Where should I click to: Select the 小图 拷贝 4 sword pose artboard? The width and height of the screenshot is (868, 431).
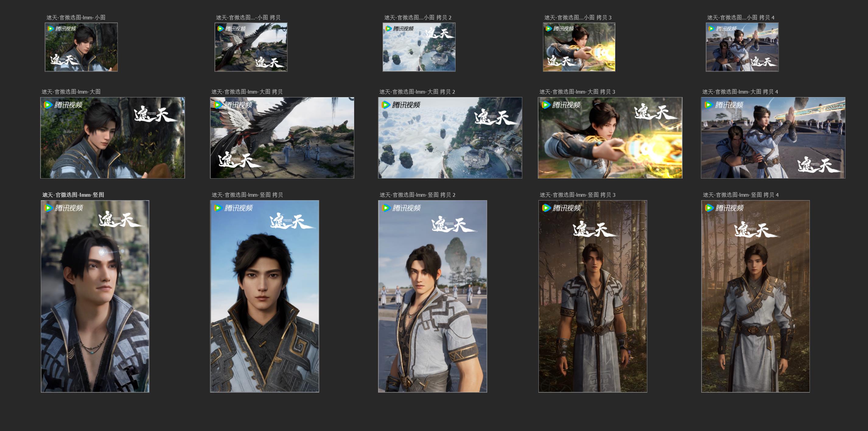click(x=742, y=47)
